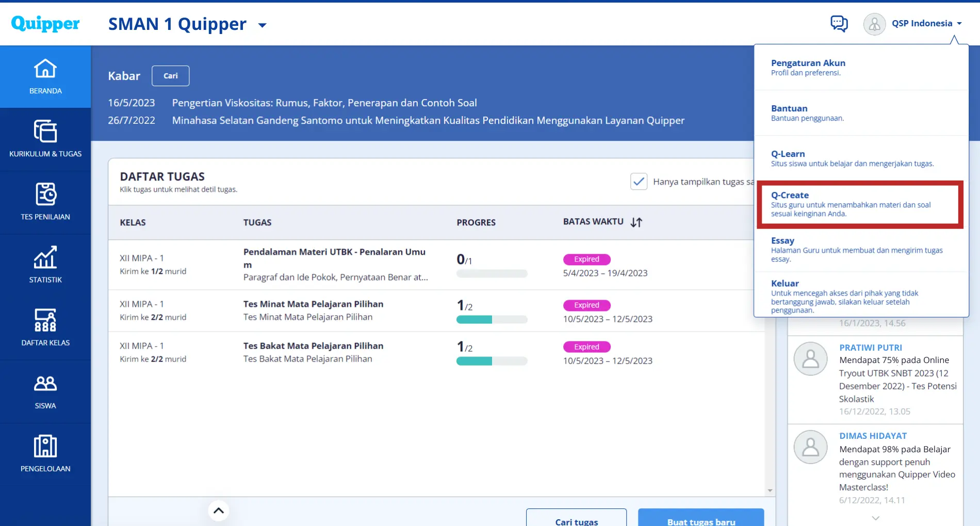The image size is (980, 526).
Task: Open Tes Bakat Mata Pelajaran Pilihan task
Action: [436, 352]
